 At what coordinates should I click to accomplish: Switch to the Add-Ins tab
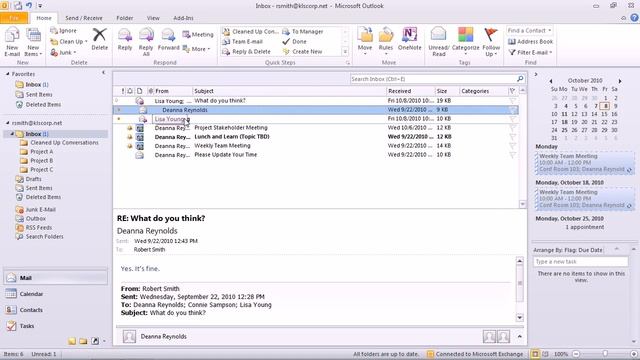(183, 18)
